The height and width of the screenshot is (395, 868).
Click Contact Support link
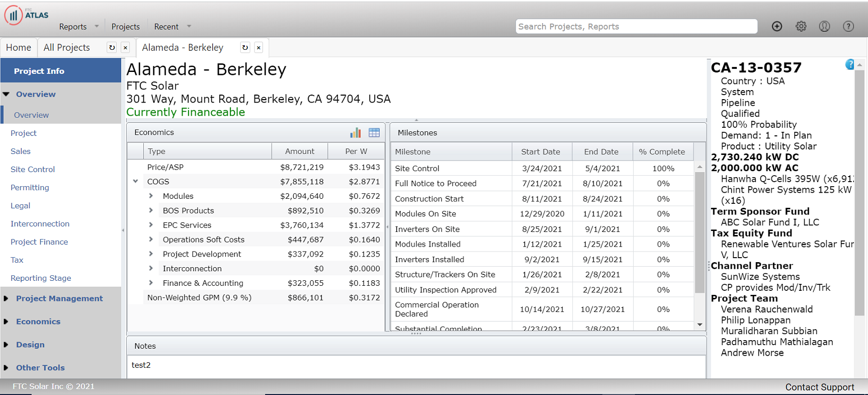click(820, 387)
